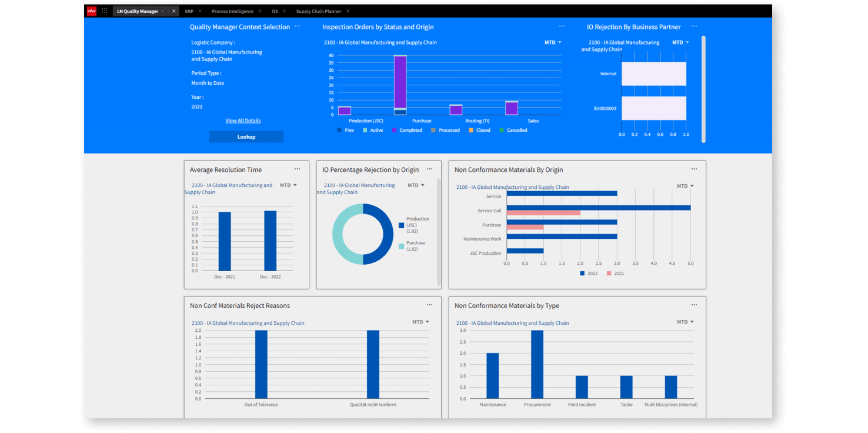Switch to the ERP tab
Image resolution: width=868 pixels, height=433 pixels.
189,10
